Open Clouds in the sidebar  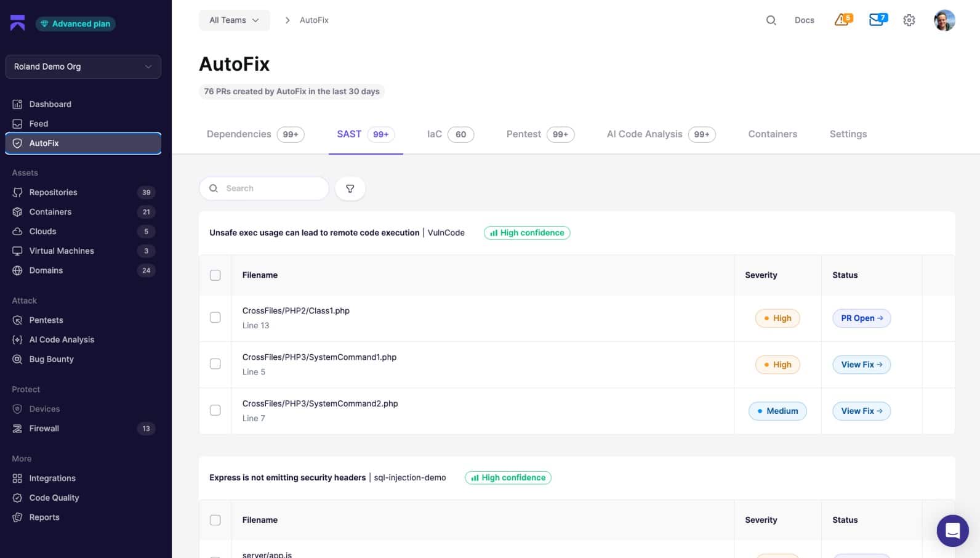[83, 232]
